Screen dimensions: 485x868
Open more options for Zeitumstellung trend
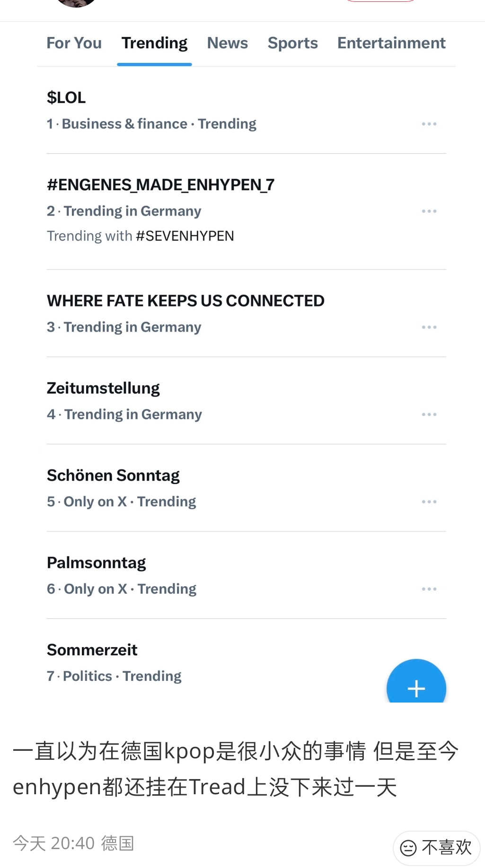(x=429, y=415)
